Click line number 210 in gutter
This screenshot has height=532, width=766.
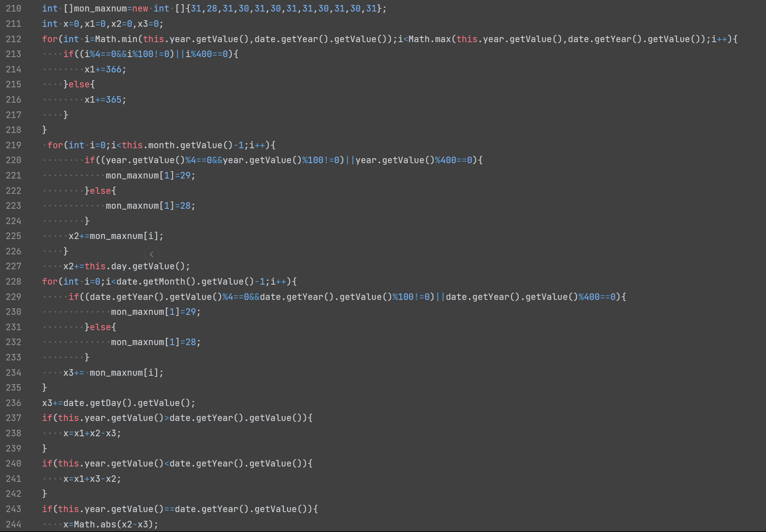13,8
